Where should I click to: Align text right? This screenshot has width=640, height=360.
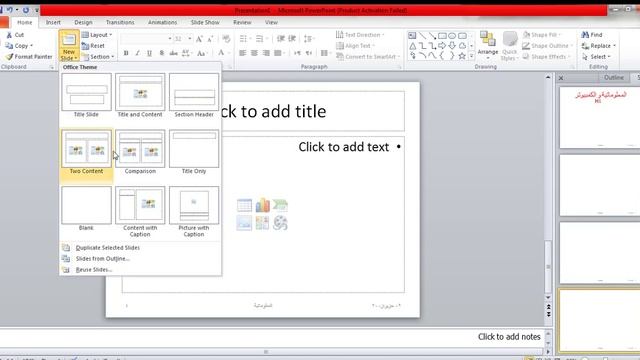[x=266, y=53]
